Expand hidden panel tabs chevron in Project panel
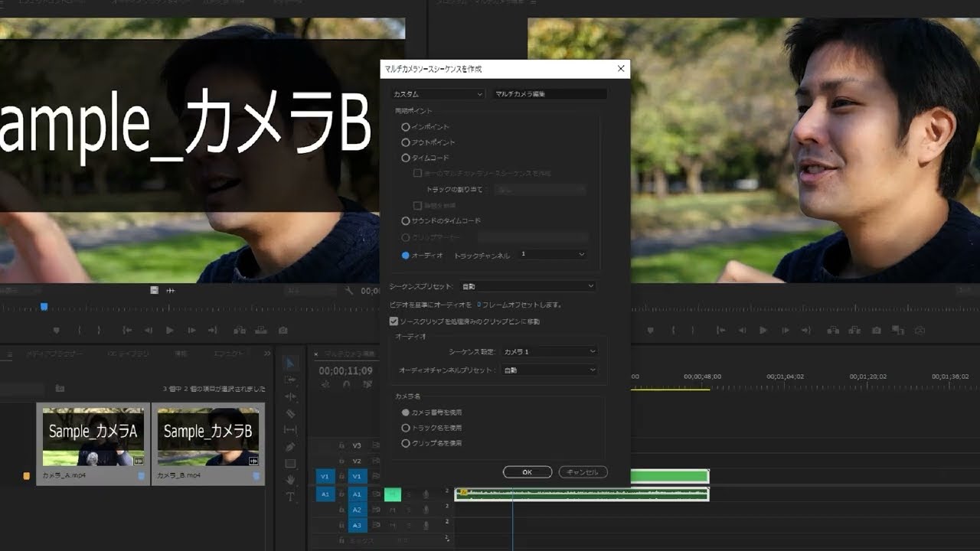Image resolution: width=980 pixels, height=551 pixels. click(267, 354)
